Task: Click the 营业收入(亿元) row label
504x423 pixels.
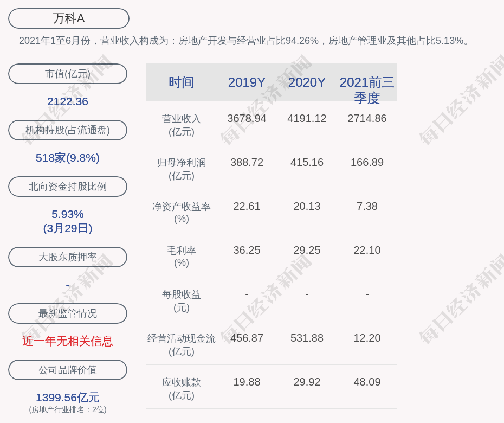Action: point(182,125)
